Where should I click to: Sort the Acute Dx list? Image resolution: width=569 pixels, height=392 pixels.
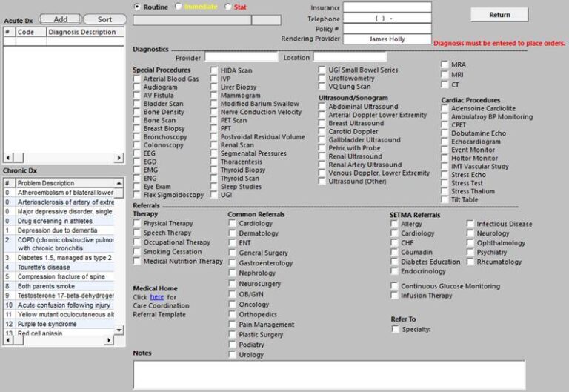pos(104,19)
